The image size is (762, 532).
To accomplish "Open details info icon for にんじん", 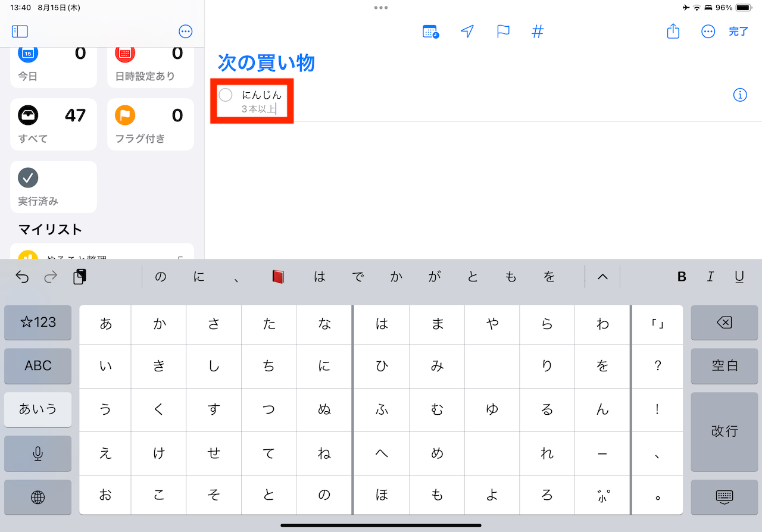I will coord(740,95).
